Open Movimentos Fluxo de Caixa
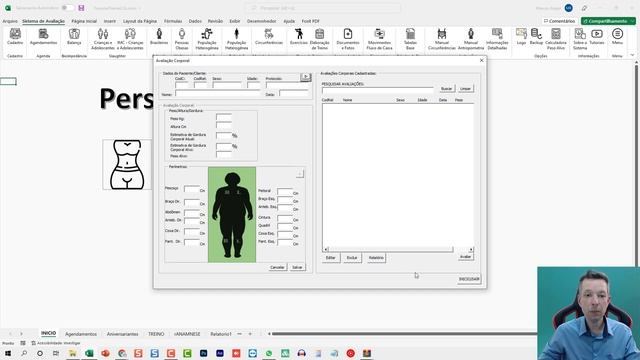 pyautogui.click(x=379, y=39)
